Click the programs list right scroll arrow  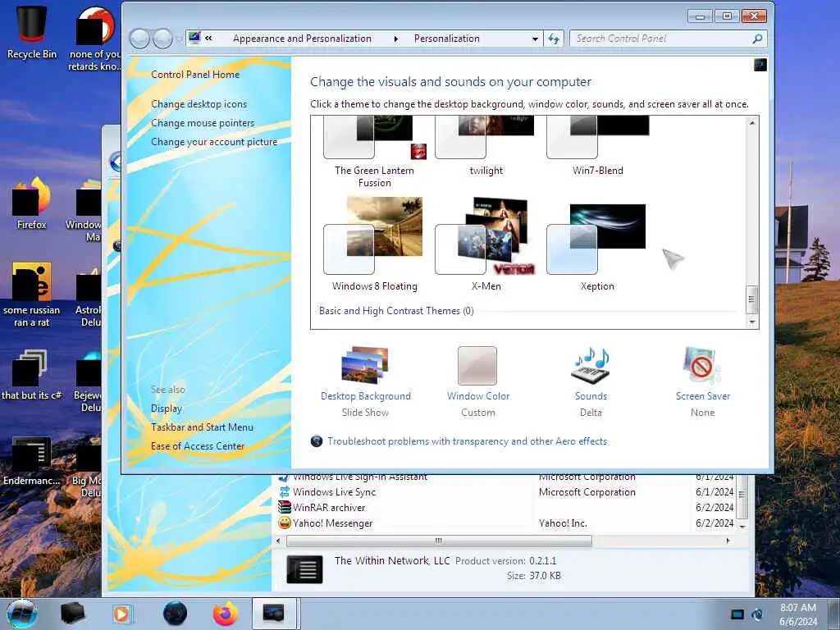tap(728, 541)
